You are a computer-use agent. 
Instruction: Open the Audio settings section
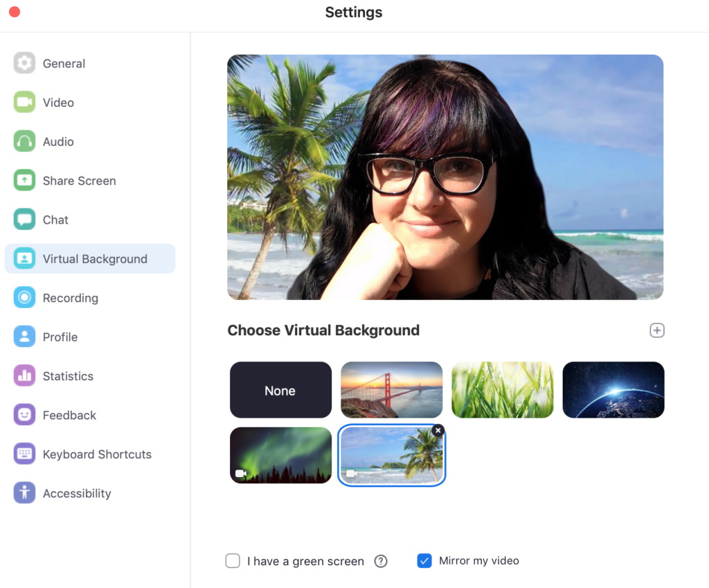click(58, 141)
